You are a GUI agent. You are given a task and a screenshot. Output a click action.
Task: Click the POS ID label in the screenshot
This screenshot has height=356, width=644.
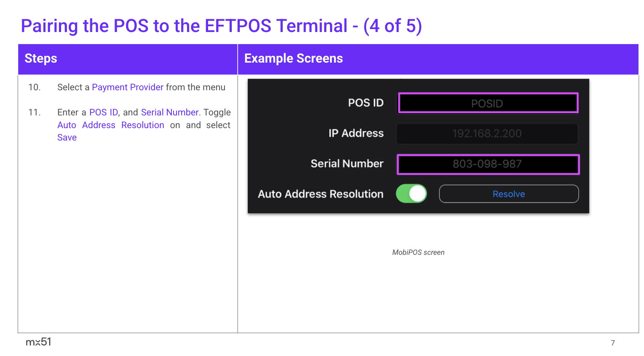[x=366, y=103]
